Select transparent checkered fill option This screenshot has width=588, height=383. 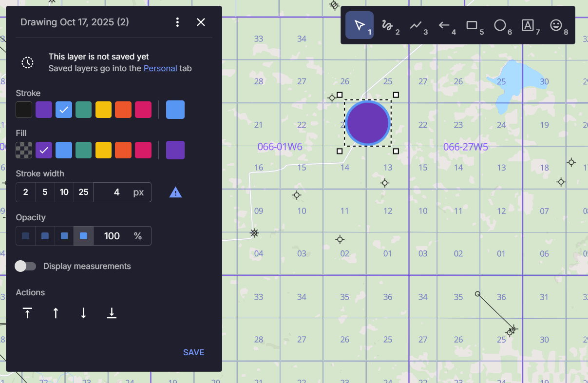pyautogui.click(x=24, y=150)
